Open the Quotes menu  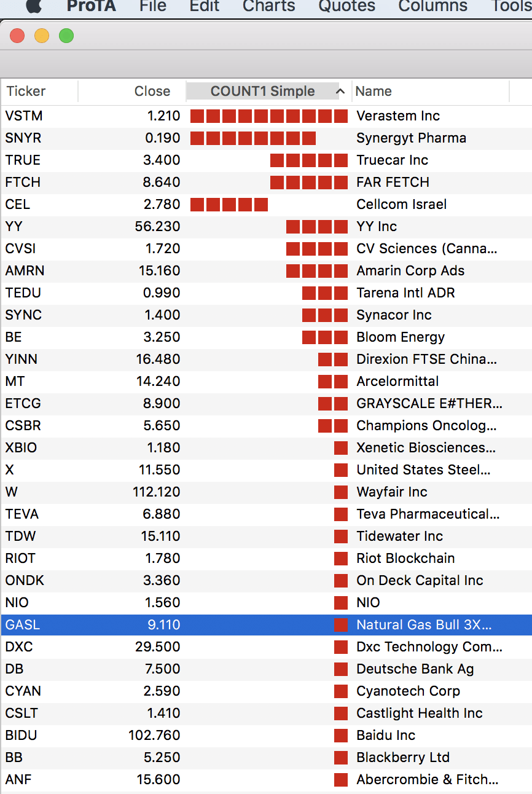(346, 6)
